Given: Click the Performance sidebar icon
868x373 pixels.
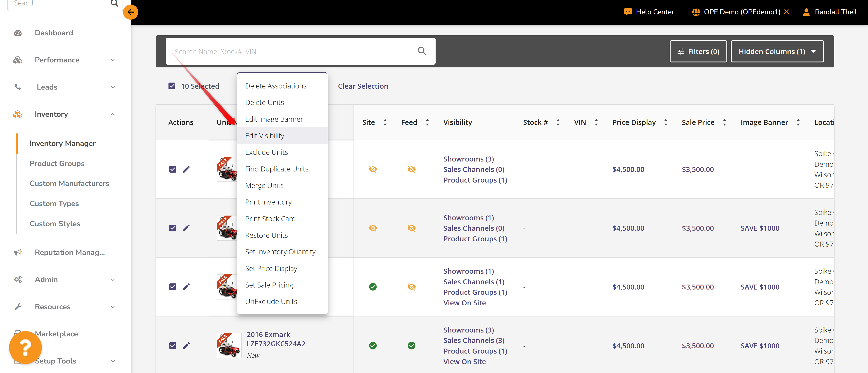Looking at the screenshot, I should 17,60.
